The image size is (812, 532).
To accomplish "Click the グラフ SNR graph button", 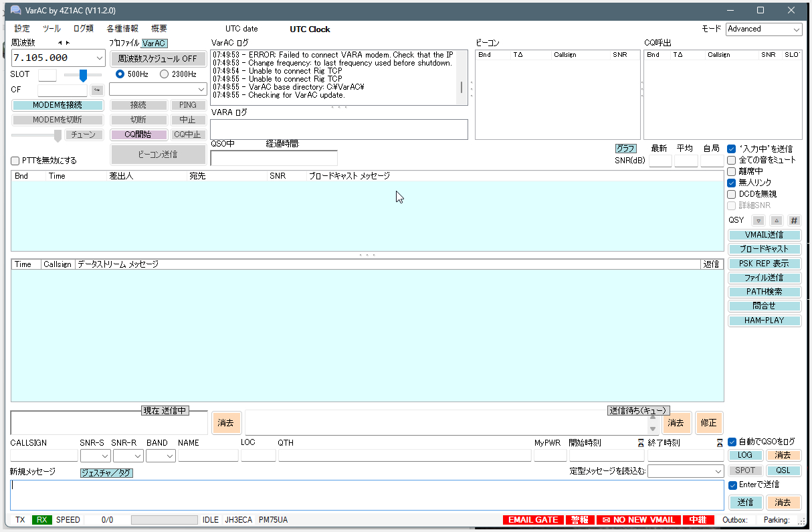I will click(x=625, y=149).
